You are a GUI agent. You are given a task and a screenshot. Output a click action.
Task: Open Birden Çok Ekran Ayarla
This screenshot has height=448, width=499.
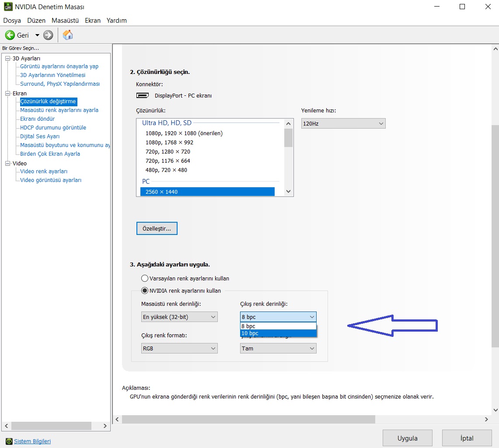[x=50, y=154]
